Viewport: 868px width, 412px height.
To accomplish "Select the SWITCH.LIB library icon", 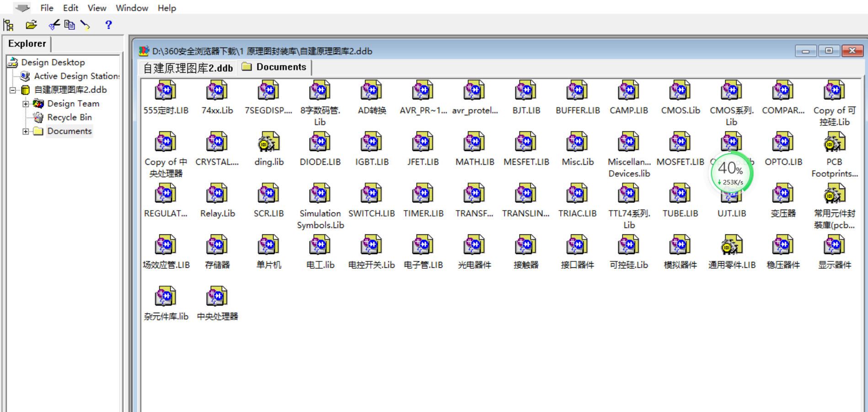I will point(371,194).
